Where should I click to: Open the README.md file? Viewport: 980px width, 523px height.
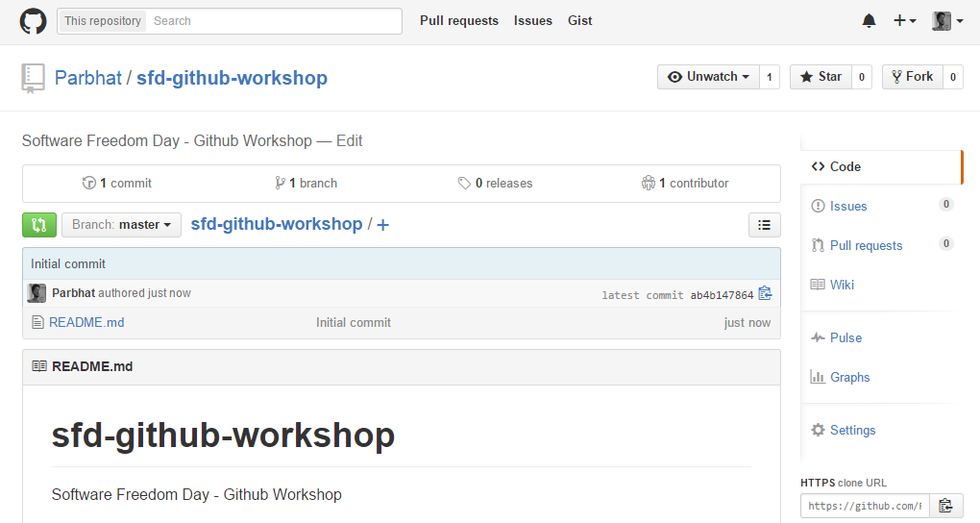click(86, 322)
